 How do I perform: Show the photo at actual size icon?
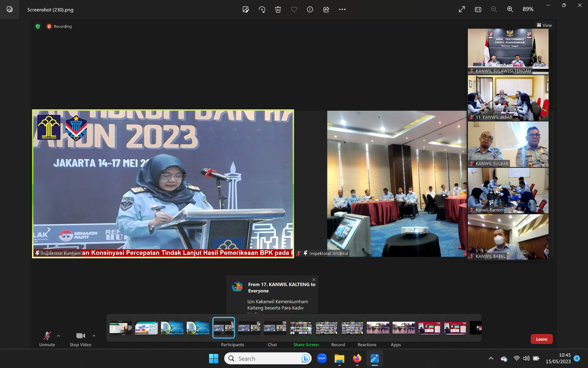click(478, 10)
